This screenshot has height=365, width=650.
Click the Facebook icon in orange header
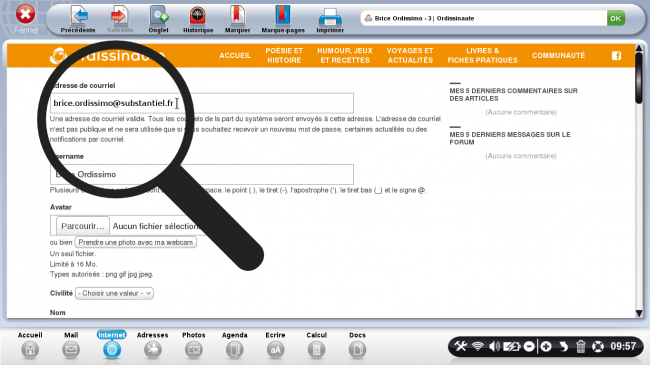coord(616,56)
